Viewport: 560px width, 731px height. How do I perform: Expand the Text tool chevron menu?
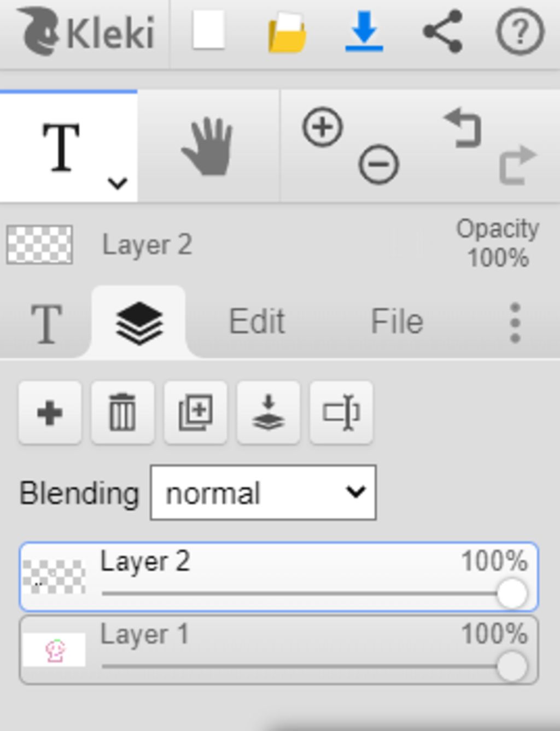coord(118,183)
